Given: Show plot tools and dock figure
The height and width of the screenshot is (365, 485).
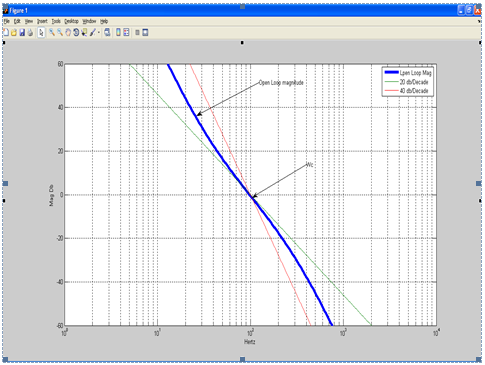Looking at the screenshot, I should [x=145, y=32].
